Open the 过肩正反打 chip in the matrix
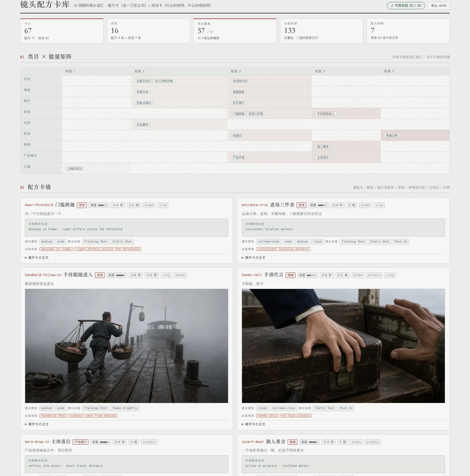470x476 pixels. pyautogui.click(x=144, y=81)
